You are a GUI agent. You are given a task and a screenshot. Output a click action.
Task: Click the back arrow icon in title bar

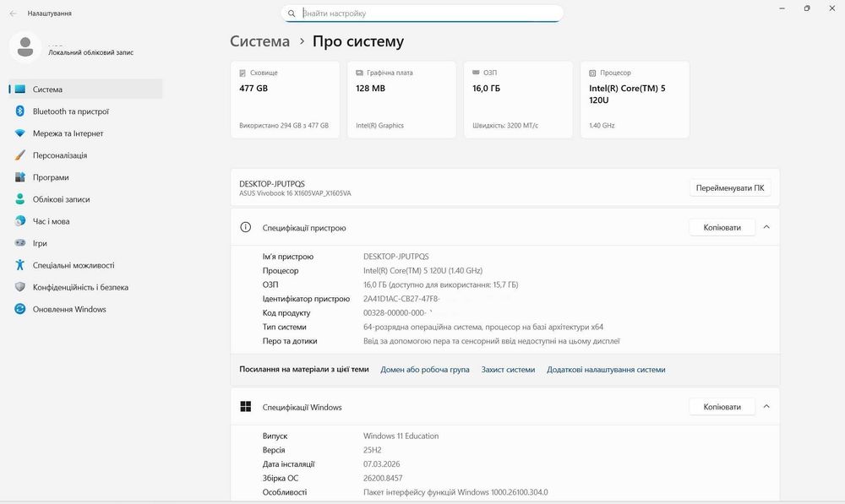(13, 14)
